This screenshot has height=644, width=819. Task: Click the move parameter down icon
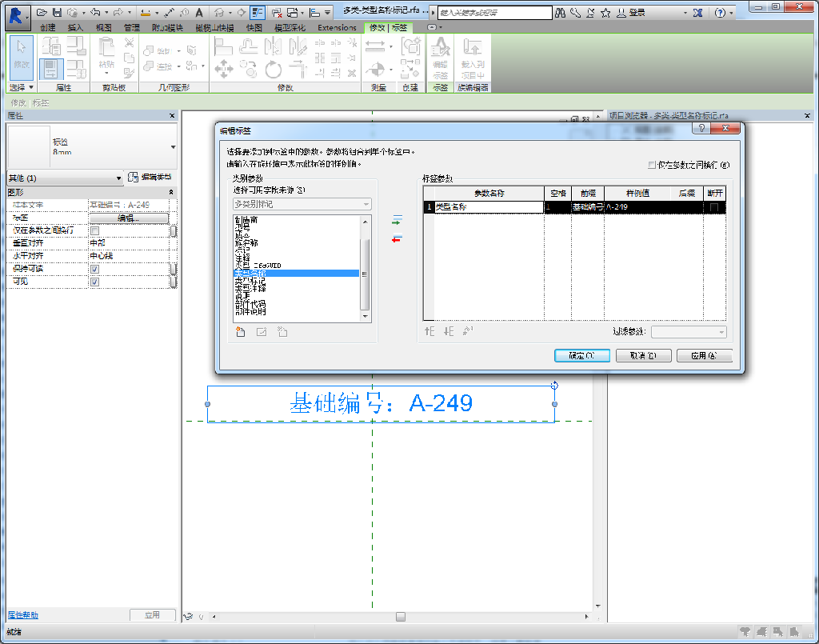coord(449,331)
